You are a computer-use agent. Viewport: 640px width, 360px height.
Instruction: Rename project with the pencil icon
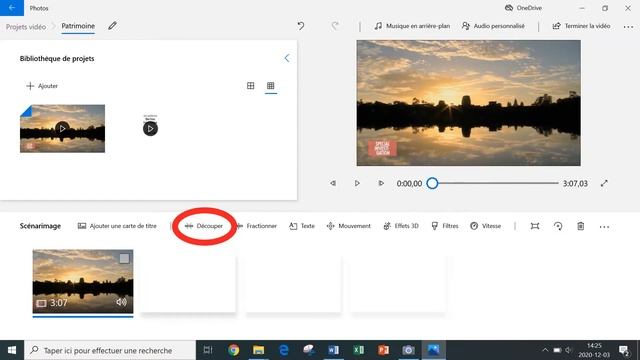[112, 26]
